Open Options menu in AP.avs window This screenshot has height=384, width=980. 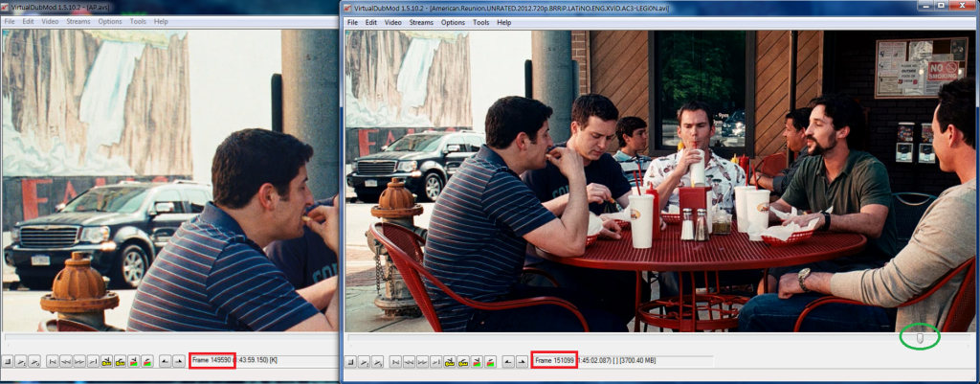point(110,21)
